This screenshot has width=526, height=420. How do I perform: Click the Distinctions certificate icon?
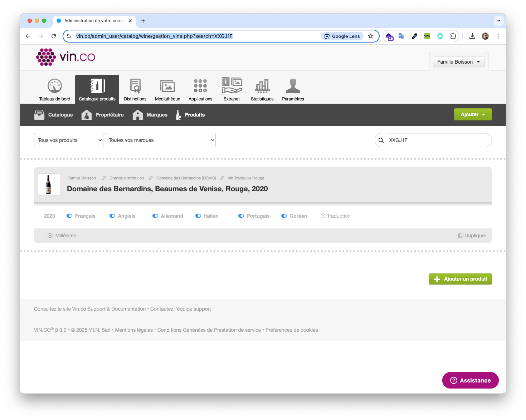point(135,86)
